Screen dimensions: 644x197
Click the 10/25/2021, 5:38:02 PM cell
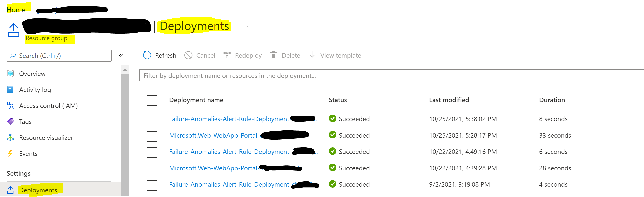[463, 119]
